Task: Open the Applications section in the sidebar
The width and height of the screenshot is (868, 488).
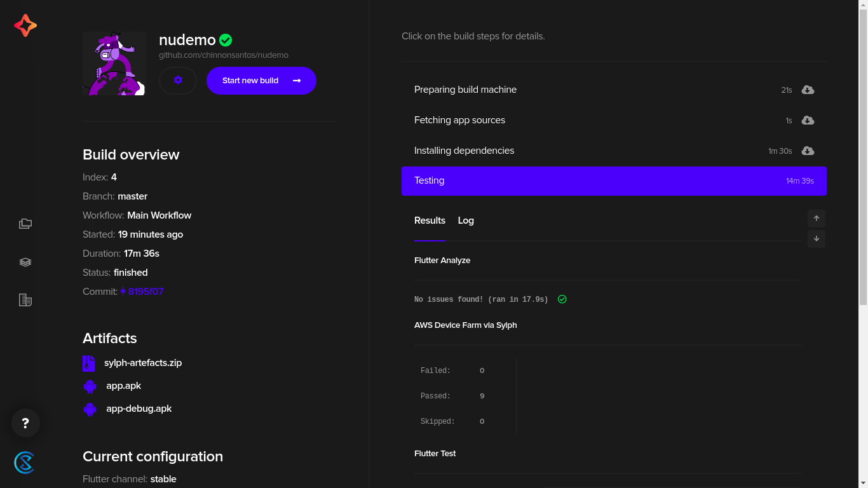Action: 25,224
